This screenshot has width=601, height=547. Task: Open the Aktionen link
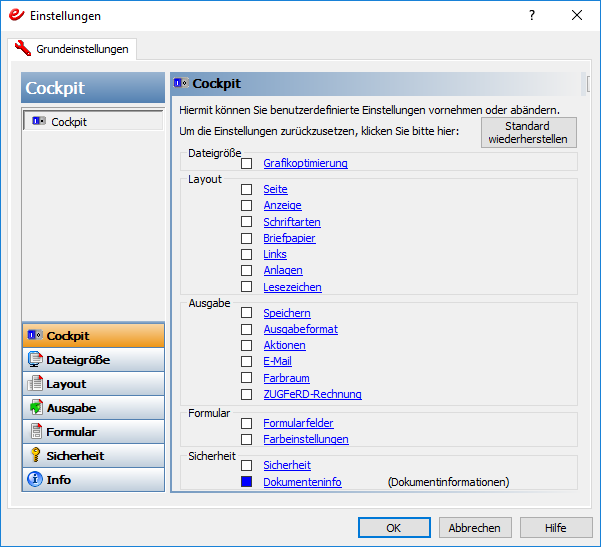pos(284,345)
